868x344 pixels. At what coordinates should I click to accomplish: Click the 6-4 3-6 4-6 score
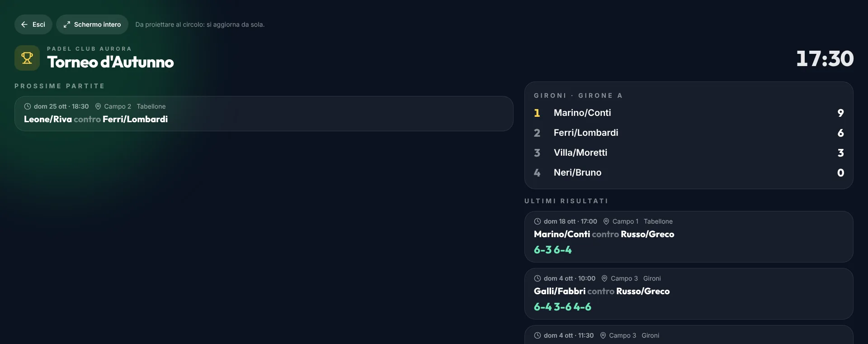tap(562, 307)
